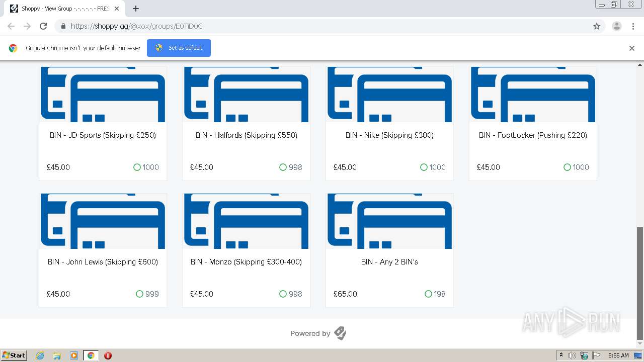Click the BIN - Monzo (Skipping £300-400) title
This screenshot has width=644, height=362.
(246, 262)
